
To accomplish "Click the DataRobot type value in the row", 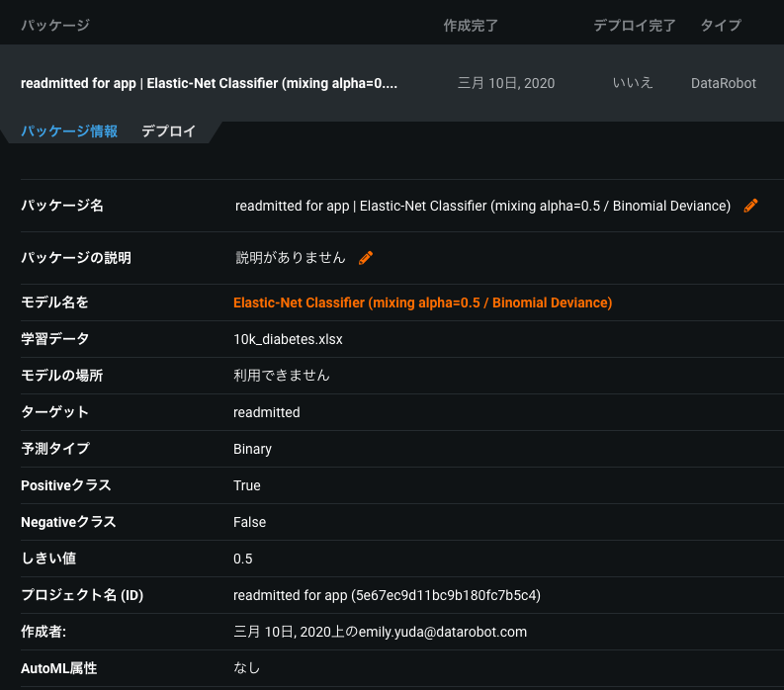I will (723, 83).
